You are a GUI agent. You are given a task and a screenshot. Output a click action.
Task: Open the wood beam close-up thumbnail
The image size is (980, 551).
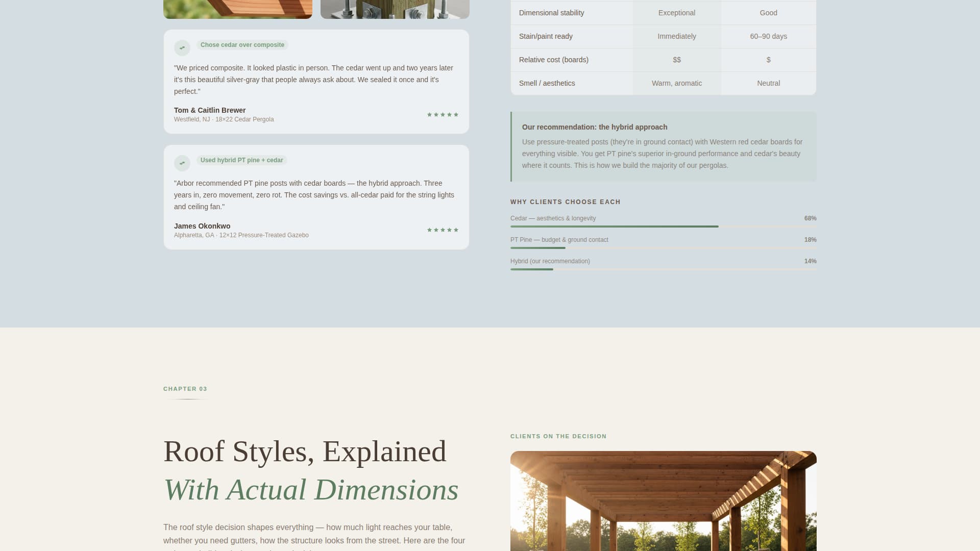click(238, 9)
